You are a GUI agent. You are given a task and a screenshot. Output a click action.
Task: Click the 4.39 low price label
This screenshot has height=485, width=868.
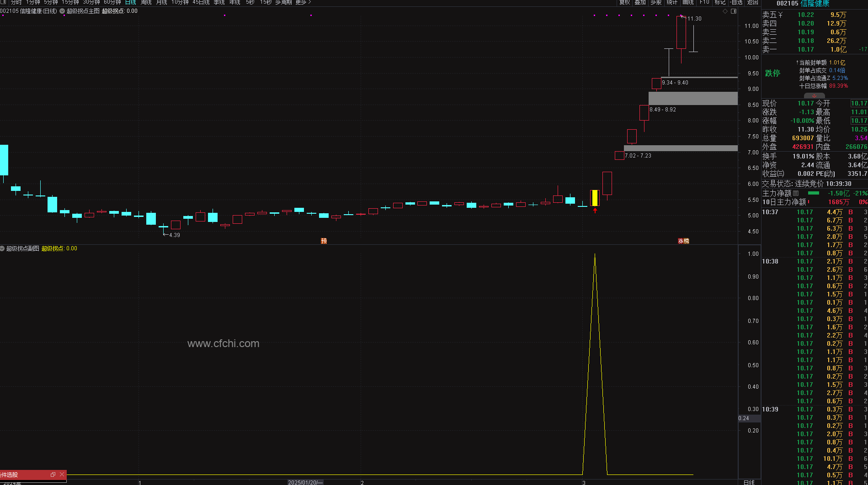click(x=175, y=235)
